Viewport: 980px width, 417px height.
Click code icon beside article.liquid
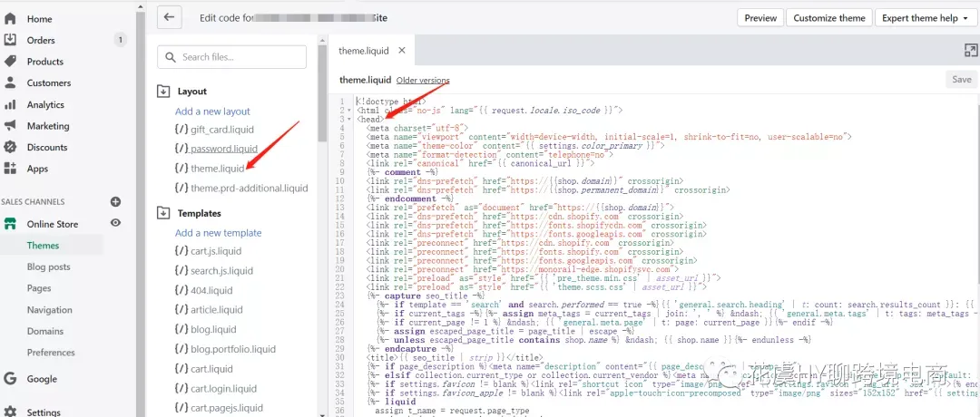click(x=181, y=310)
